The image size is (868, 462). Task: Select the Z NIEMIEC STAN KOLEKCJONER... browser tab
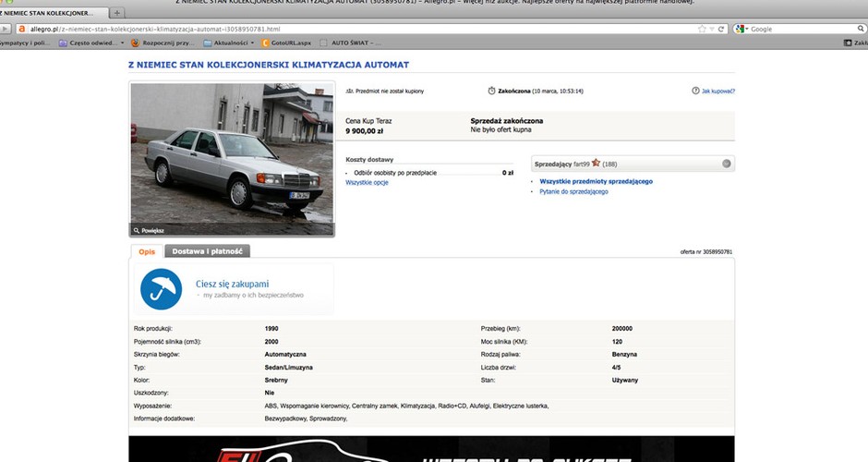(53, 13)
